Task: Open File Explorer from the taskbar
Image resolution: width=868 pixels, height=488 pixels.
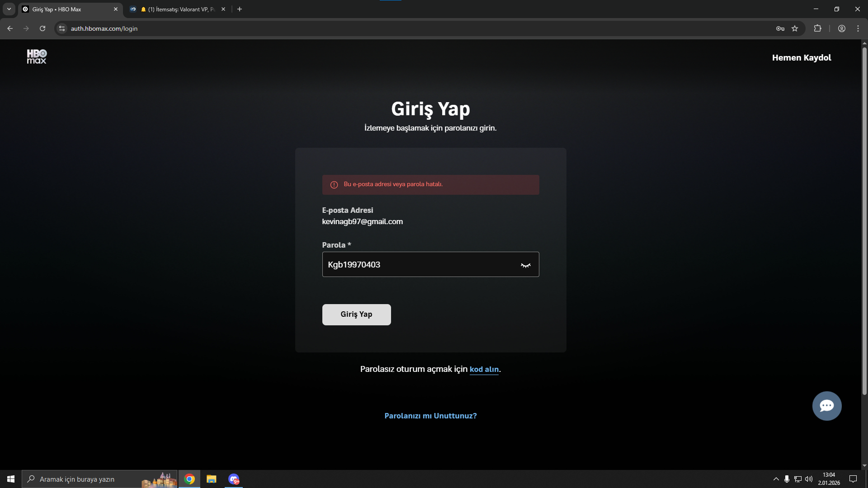Action: point(212,479)
